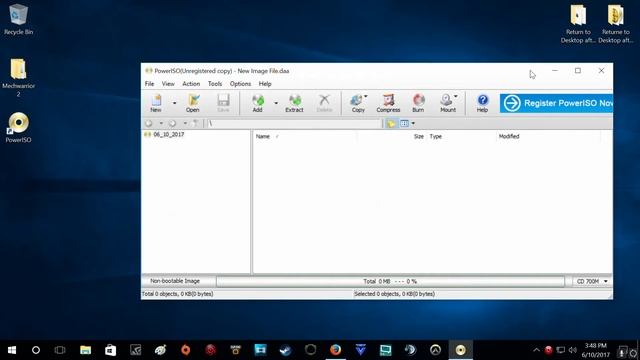Click the Recycle Bin desktop icon

point(18,20)
